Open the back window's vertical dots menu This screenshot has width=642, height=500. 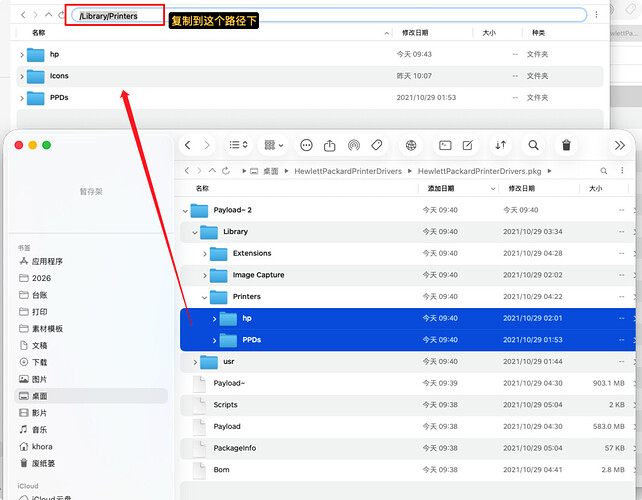coord(596,15)
